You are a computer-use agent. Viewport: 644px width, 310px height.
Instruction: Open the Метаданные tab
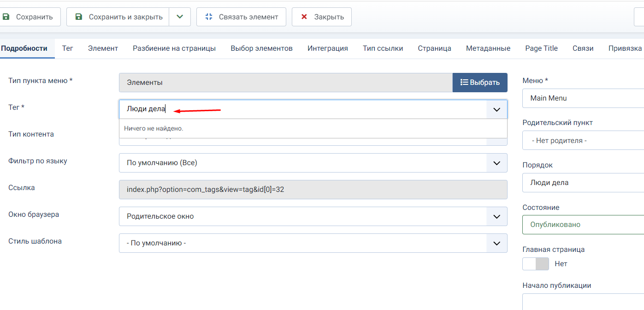tap(488, 48)
